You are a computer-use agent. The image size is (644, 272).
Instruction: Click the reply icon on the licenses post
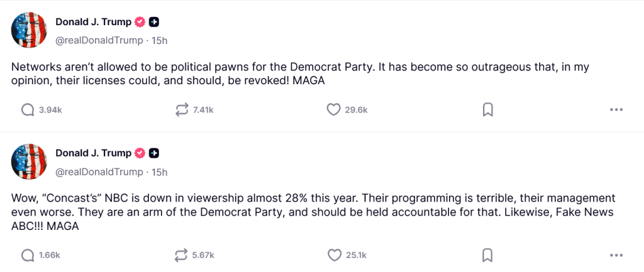tap(28, 110)
